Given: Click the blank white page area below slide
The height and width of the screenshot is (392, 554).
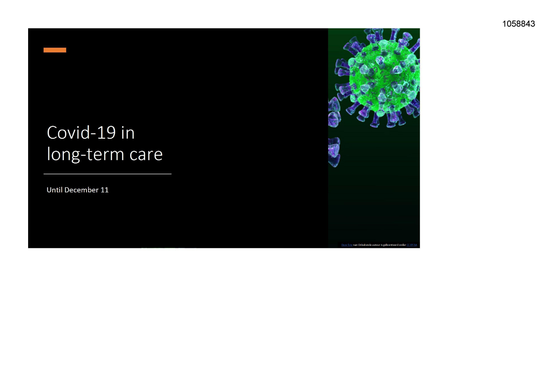Looking at the screenshot, I should coord(221,316).
